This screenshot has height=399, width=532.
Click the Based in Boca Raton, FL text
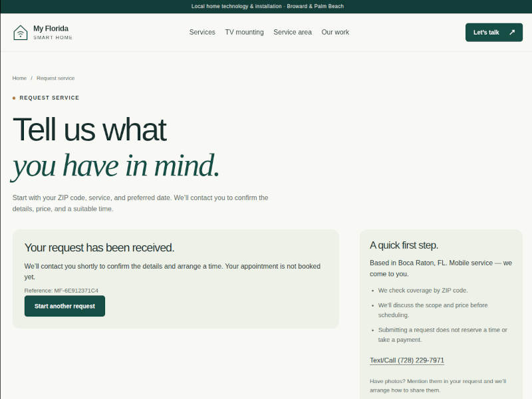(x=441, y=269)
